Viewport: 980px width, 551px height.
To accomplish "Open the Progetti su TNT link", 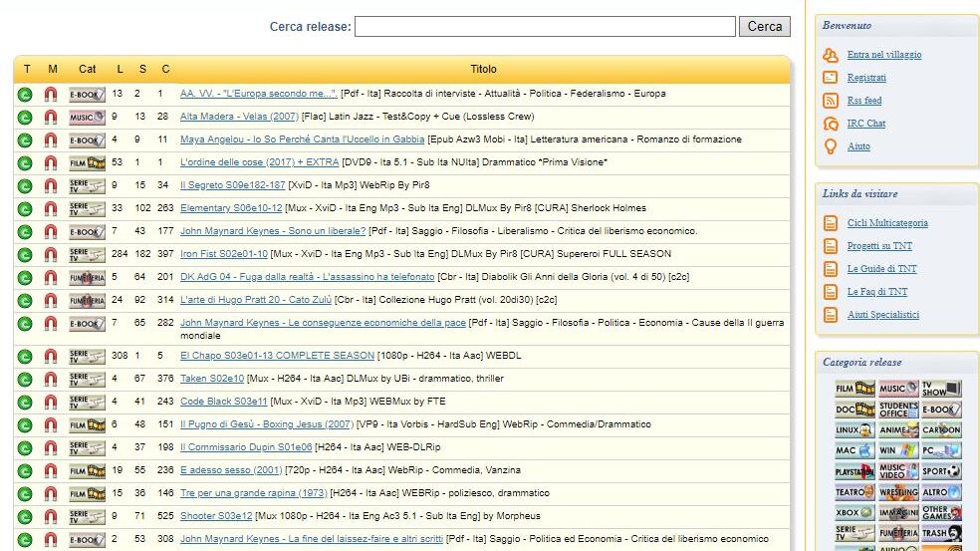I will click(x=879, y=246).
